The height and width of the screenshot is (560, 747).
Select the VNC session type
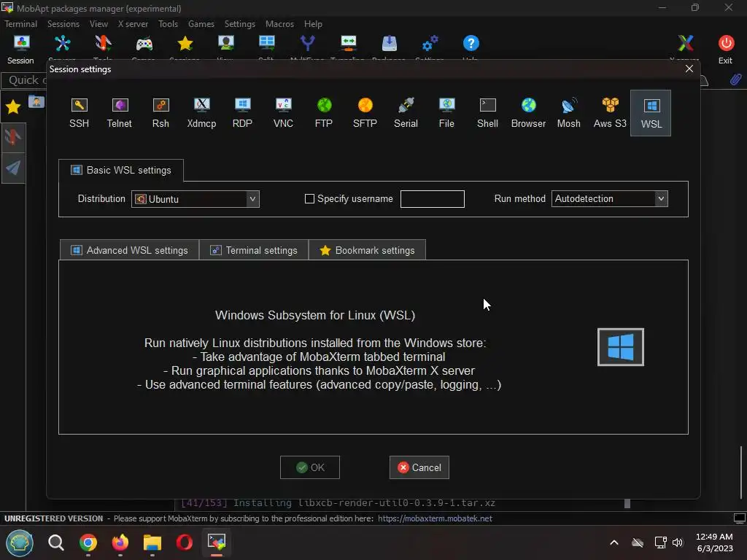284,113
